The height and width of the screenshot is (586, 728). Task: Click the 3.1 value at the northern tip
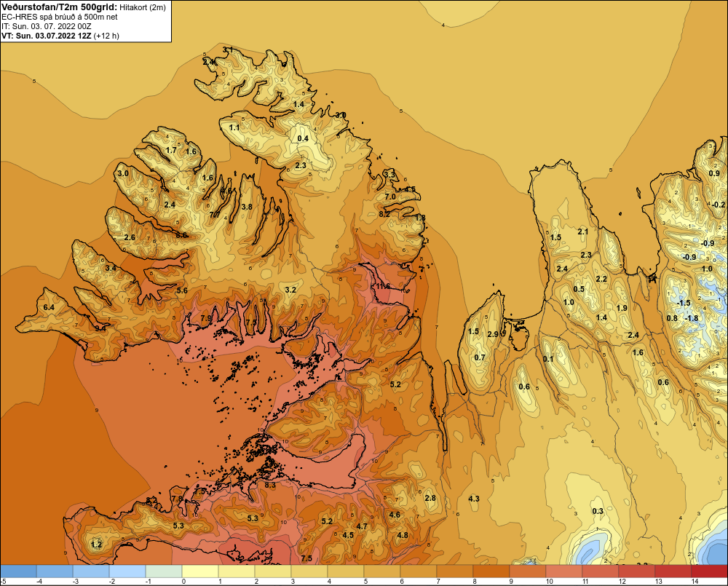227,50
